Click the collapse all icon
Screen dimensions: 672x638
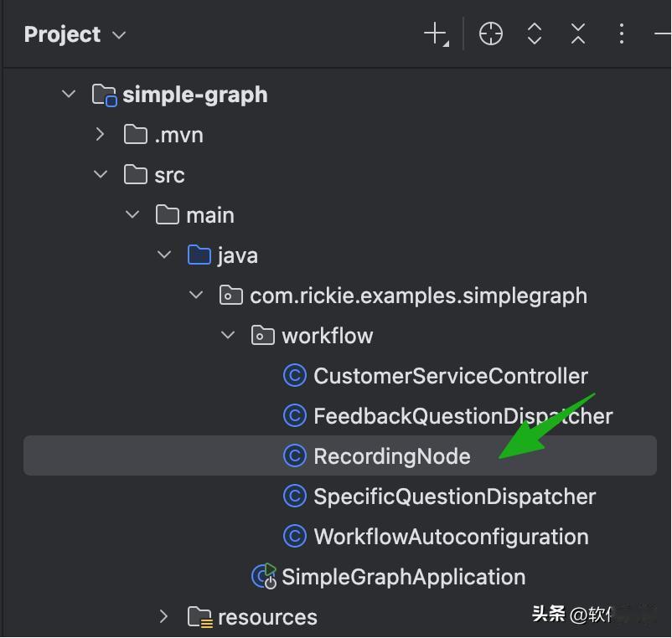coord(578,34)
